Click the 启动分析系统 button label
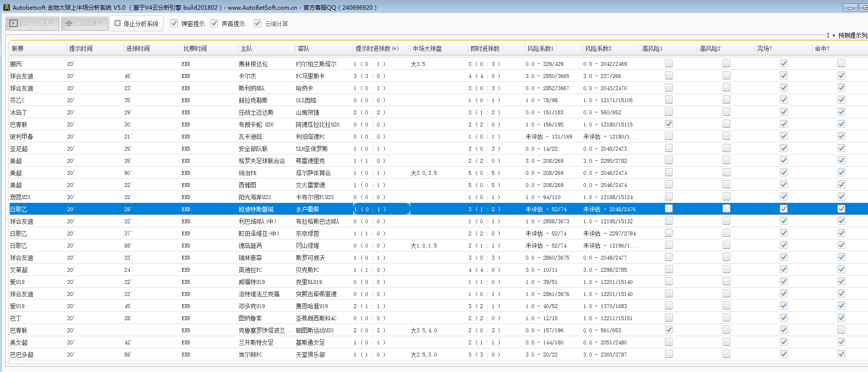The height and width of the screenshot is (372, 868). tap(37, 23)
